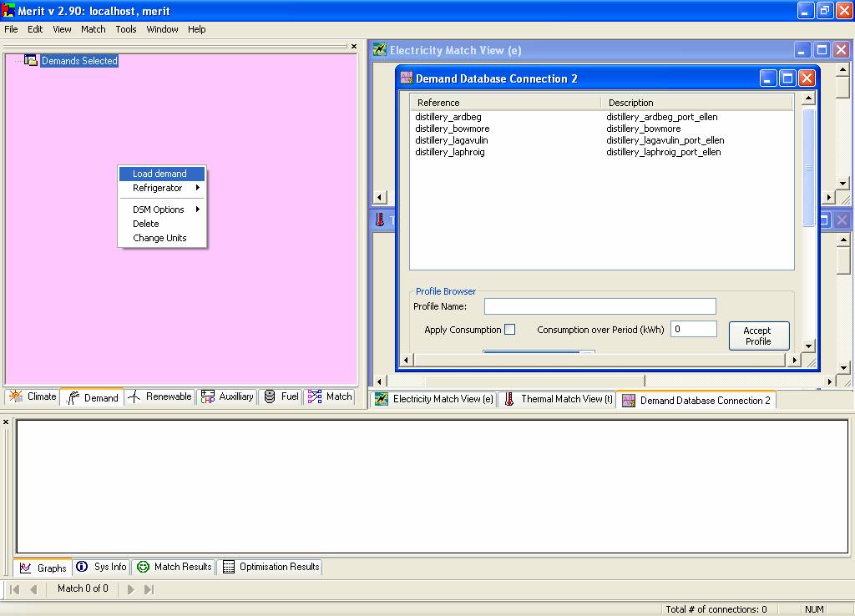Click the Match tab icon
The width and height of the screenshot is (855, 616).
click(x=315, y=397)
